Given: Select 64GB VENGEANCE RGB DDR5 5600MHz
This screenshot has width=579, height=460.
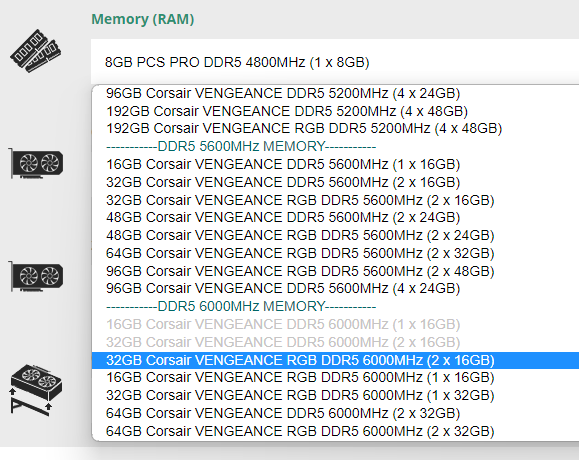Looking at the screenshot, I should 335,253.
